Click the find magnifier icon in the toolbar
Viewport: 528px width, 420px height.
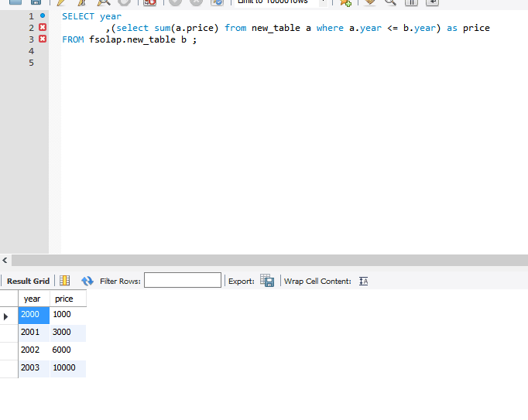click(x=390, y=2)
